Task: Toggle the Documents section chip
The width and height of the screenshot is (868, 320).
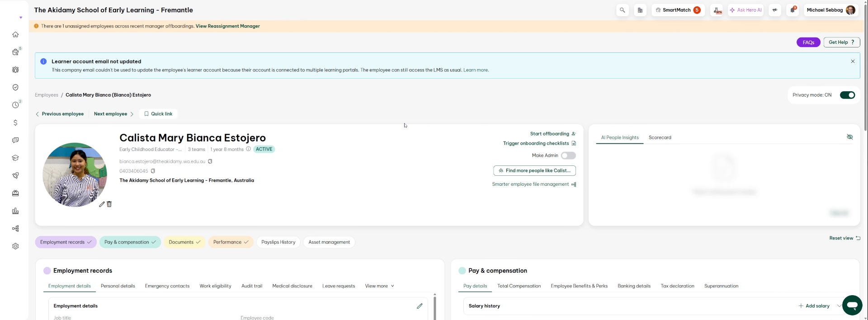Action: (x=184, y=242)
